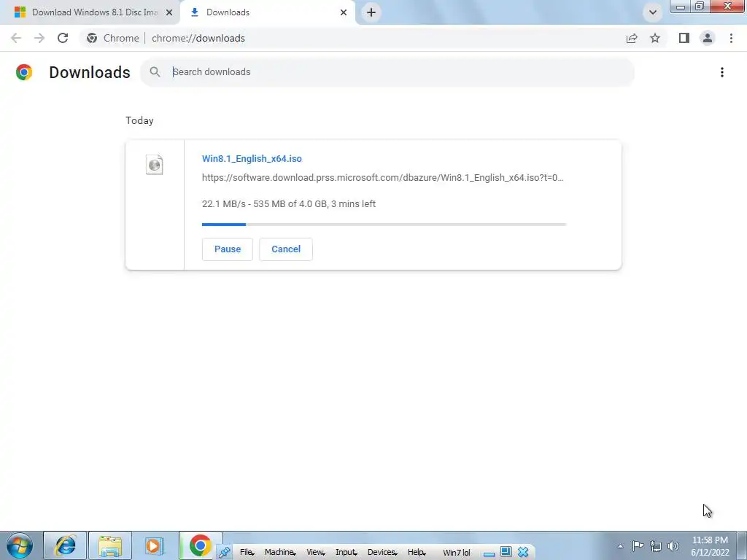Image resolution: width=747 pixels, height=560 pixels.
Task: Open the VirtualBox Input menu
Action: click(347, 553)
